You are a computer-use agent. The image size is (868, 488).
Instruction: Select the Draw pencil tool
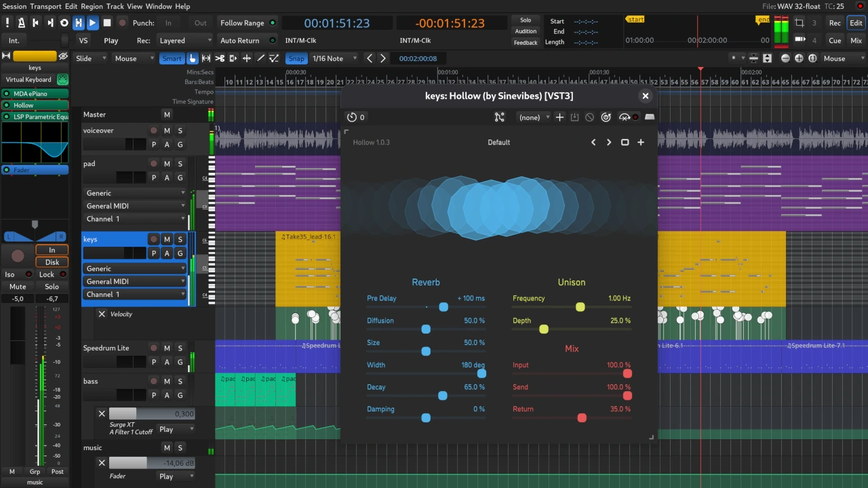pyautogui.click(x=261, y=58)
